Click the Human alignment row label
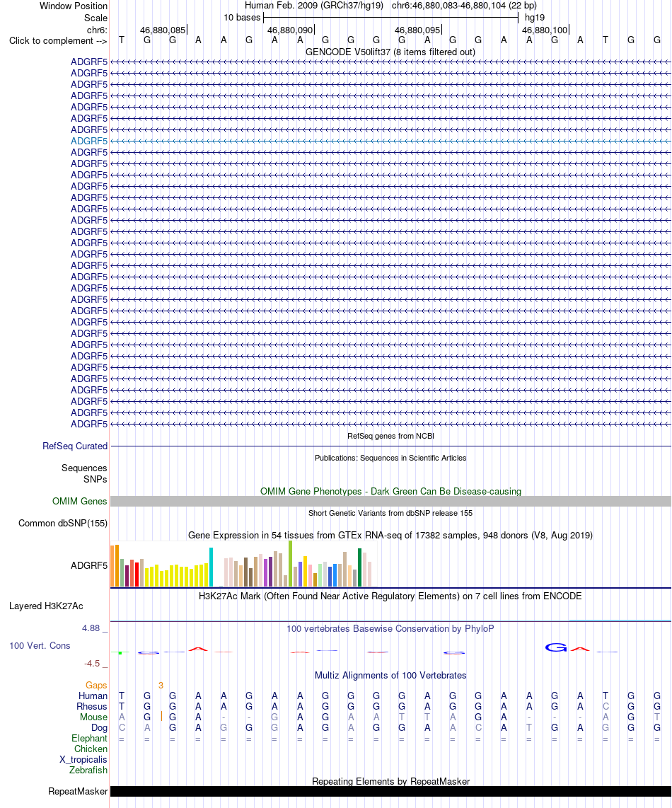672x808 pixels. coord(93,696)
